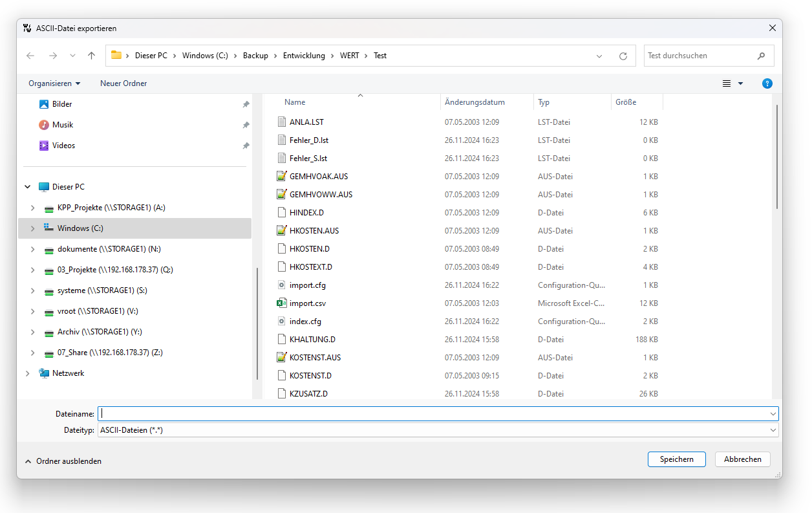
Task: Click the GEMHVOAK.AUS file icon
Action: (281, 177)
